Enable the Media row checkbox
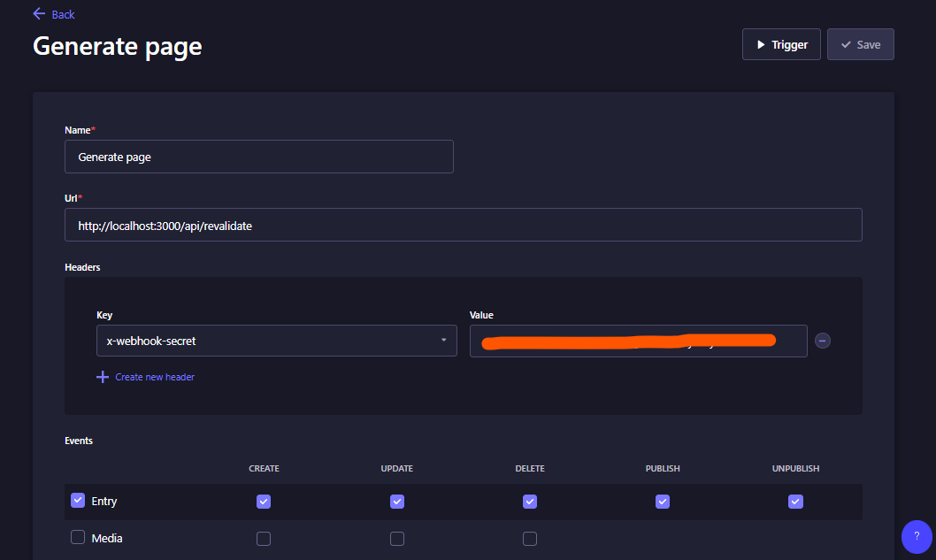This screenshot has height=560, width=936. (x=78, y=537)
